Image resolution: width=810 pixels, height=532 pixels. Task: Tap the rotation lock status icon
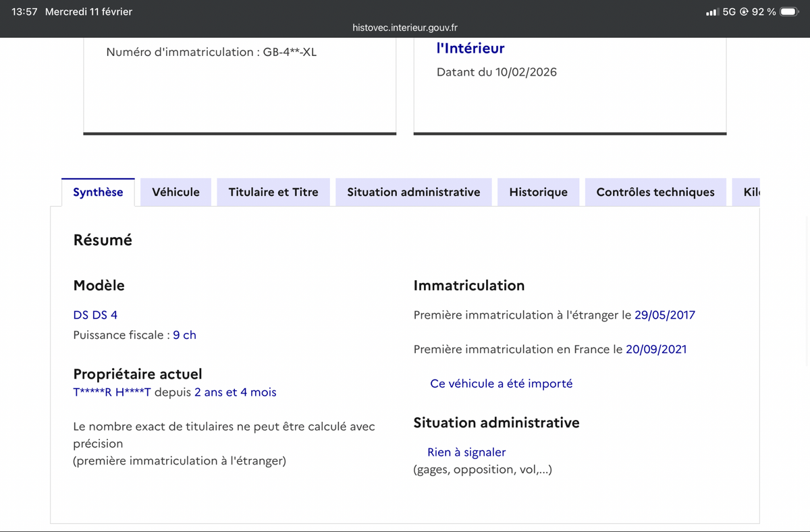(744, 11)
